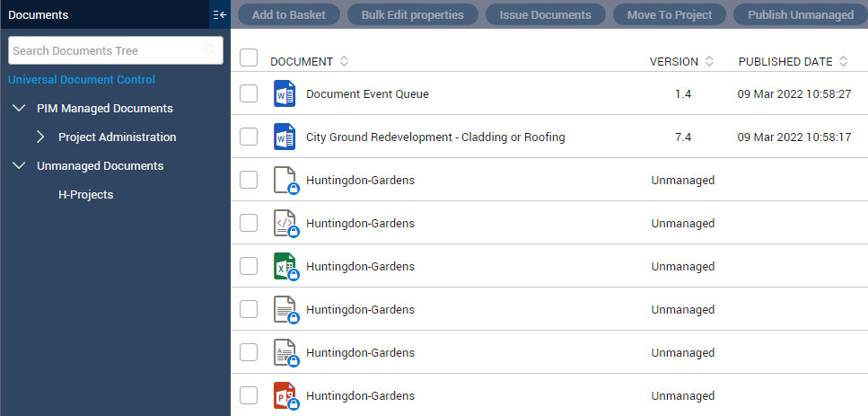Screen dimensions: 868x416
Task: Click Huntingdon-Gardens name in PowerPoint row
Action: pos(360,396)
